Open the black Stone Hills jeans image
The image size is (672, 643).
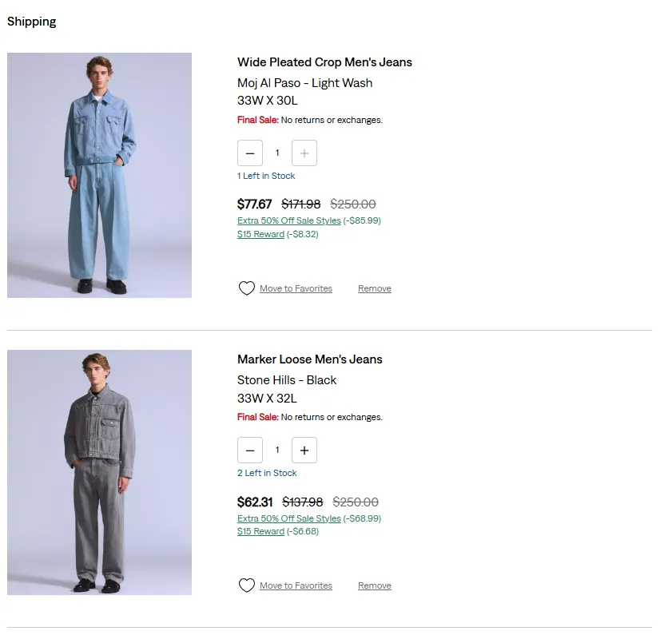(99, 473)
